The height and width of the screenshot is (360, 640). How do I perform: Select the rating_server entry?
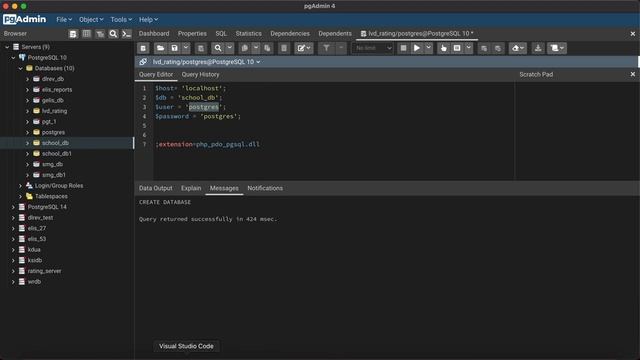click(44, 271)
